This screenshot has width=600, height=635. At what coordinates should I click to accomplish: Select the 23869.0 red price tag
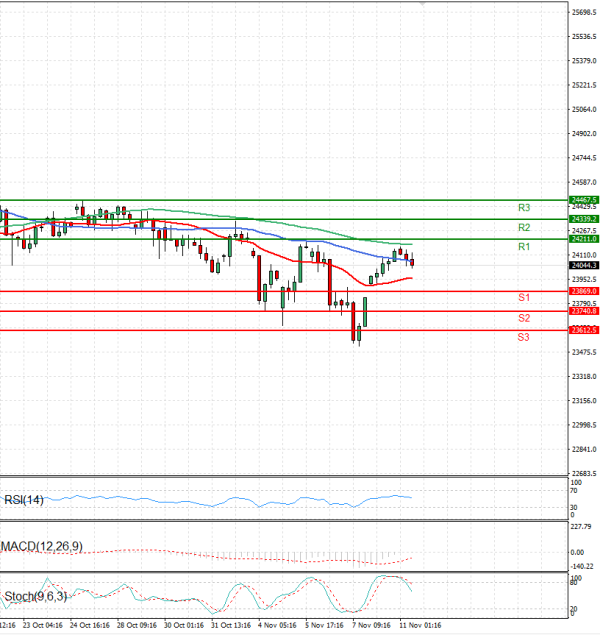tap(584, 291)
